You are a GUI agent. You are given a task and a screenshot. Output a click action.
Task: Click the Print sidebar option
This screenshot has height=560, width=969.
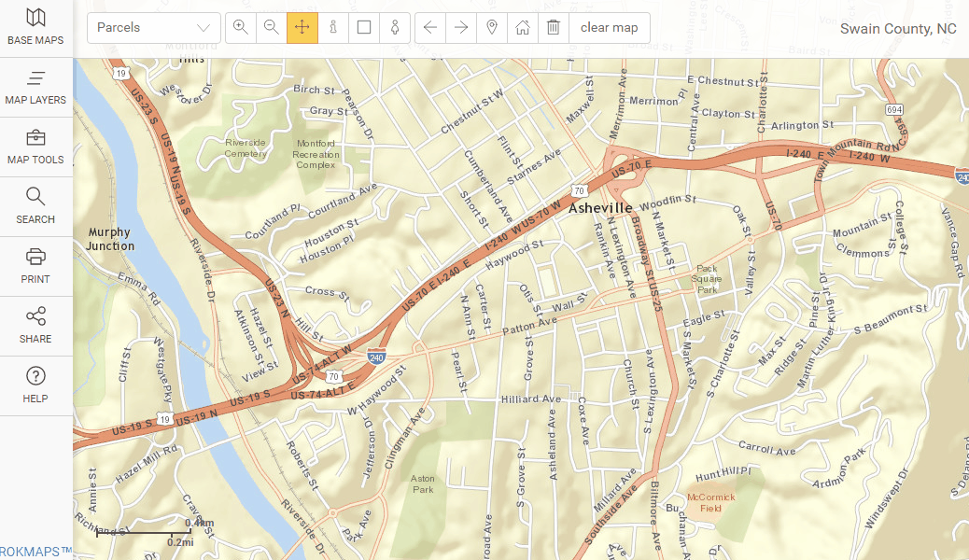35,267
